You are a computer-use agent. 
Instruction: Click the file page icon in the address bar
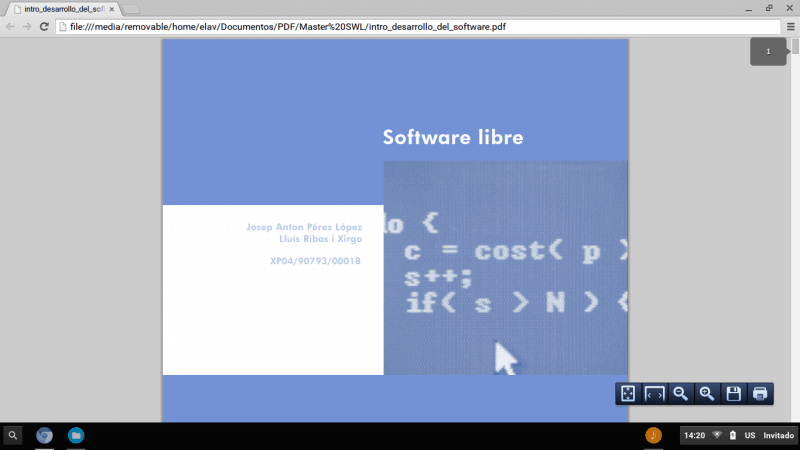63,27
